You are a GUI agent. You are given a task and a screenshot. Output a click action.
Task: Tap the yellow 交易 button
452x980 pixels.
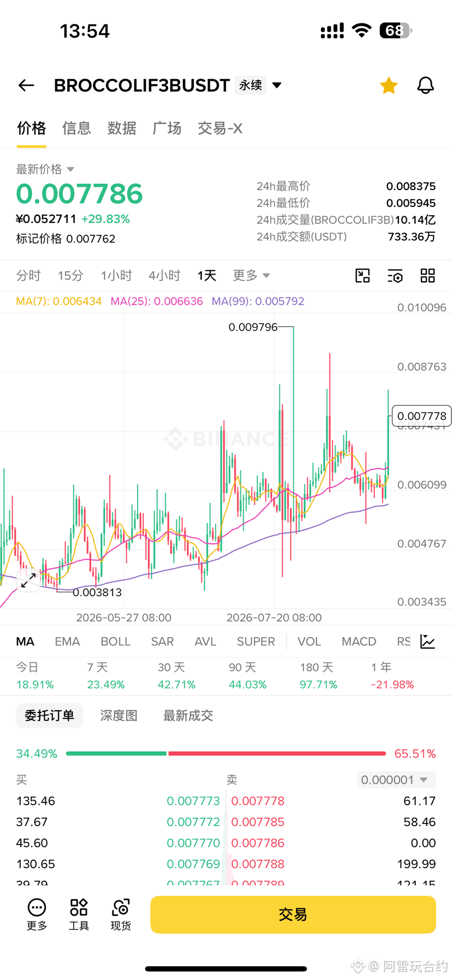point(293,914)
